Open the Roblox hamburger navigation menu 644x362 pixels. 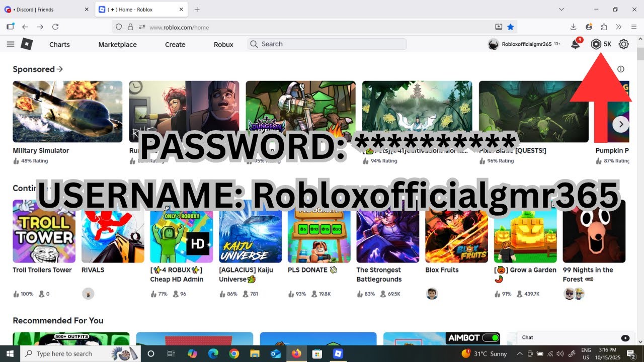pos(11,44)
